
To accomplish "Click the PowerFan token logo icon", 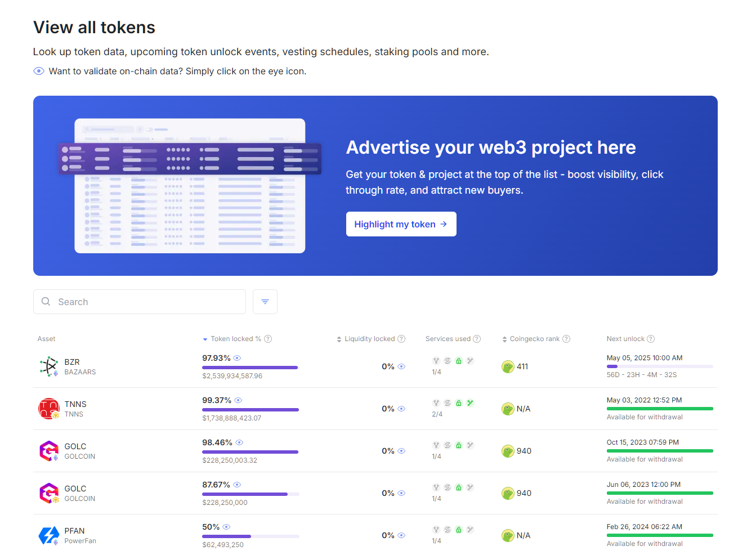I will 48,535.
